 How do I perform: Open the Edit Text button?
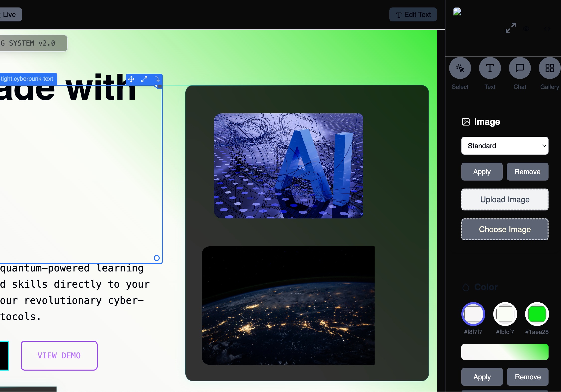[x=413, y=14]
